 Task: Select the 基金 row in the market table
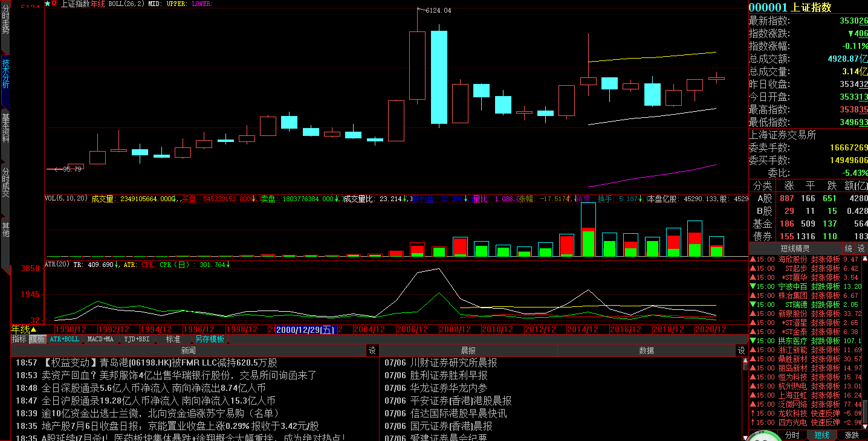(808, 224)
